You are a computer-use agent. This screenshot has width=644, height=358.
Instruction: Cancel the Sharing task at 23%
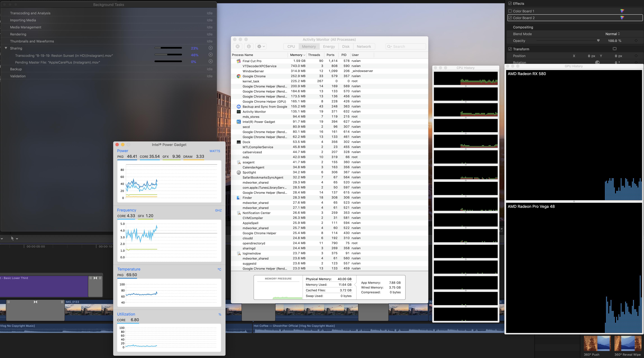click(211, 48)
